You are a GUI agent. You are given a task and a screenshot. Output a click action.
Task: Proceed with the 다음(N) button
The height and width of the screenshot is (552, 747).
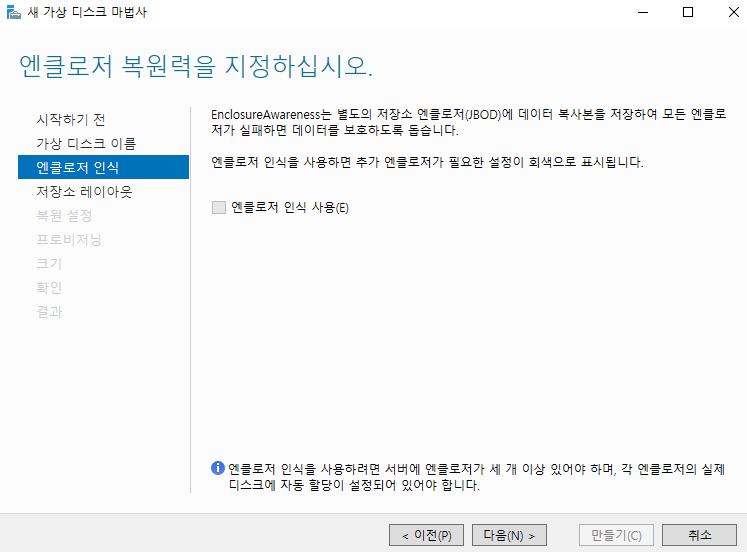[509, 535]
